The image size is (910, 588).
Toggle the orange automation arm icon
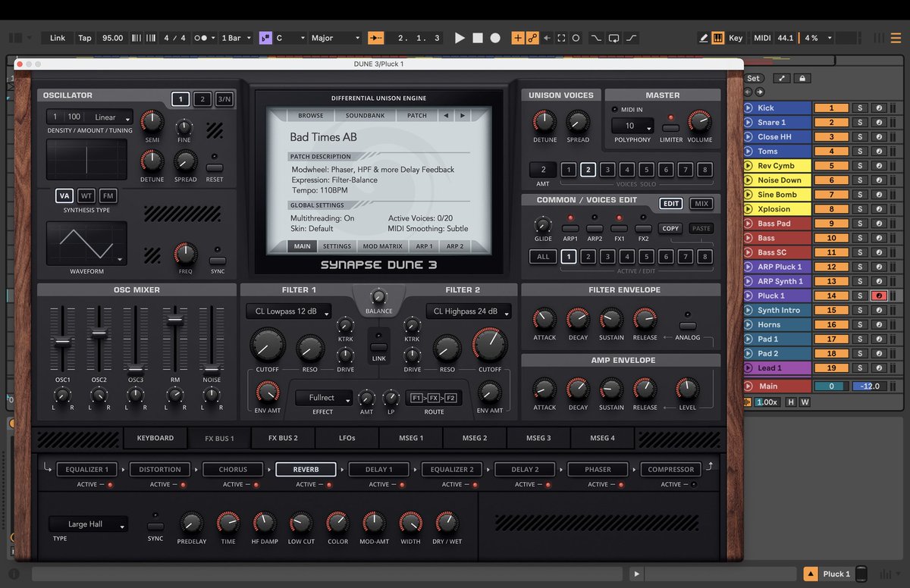click(532, 38)
